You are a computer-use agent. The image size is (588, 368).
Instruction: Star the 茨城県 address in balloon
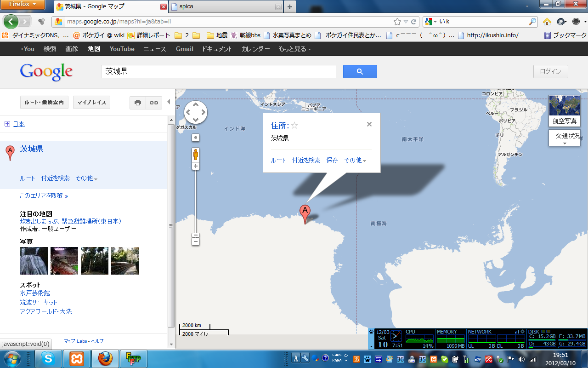pos(295,126)
